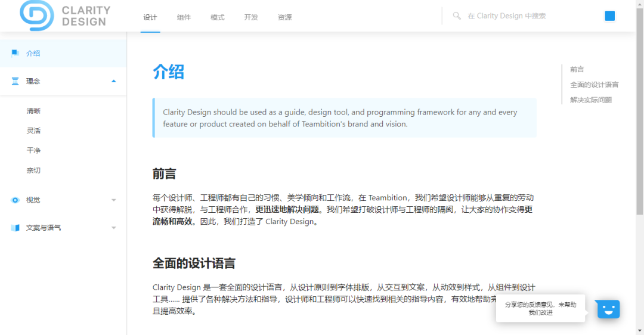Click the 理念 sidebar label

[33, 81]
